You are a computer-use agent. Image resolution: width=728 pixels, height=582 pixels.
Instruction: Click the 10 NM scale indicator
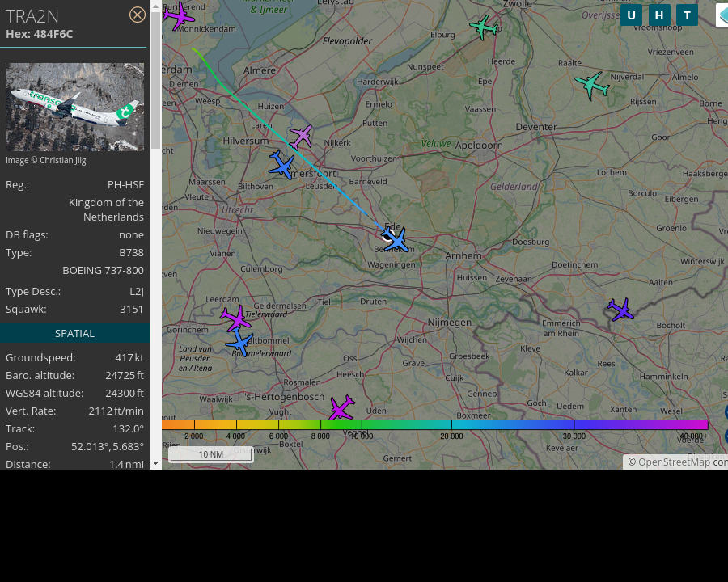tap(211, 454)
